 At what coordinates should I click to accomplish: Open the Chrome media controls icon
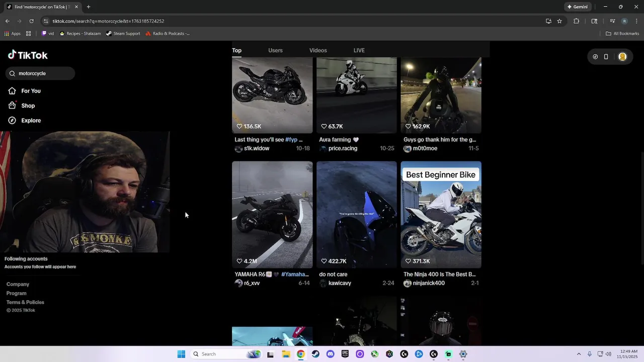coord(612,21)
